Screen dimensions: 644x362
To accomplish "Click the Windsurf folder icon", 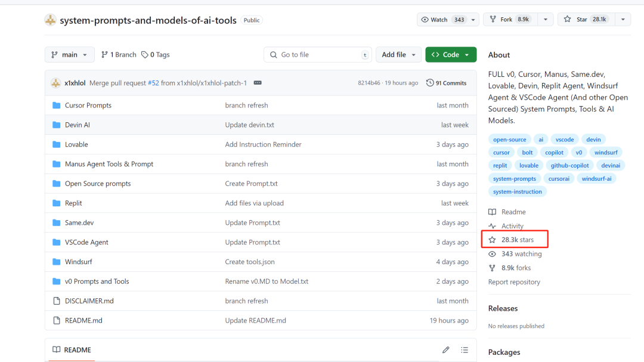I will 57,262.
